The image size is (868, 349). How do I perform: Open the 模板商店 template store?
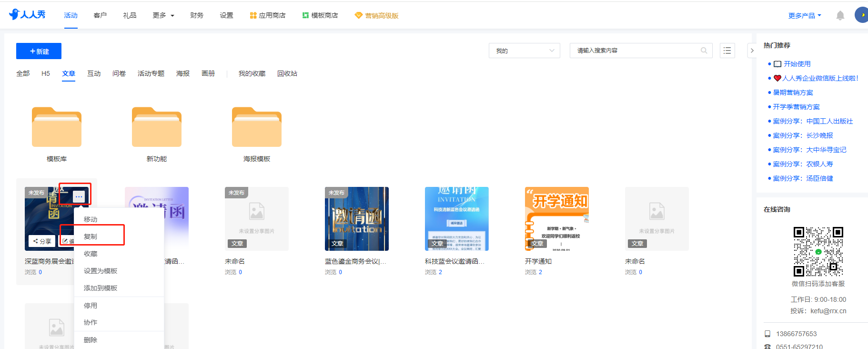(x=320, y=16)
